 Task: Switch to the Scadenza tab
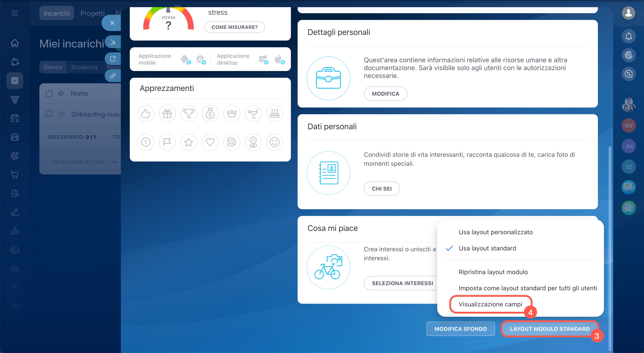84,67
